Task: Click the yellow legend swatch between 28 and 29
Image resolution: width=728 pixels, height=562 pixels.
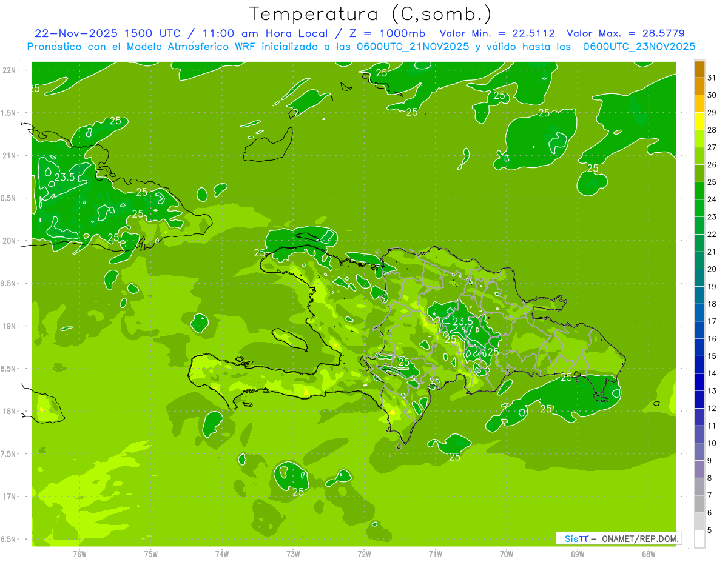Action: pos(699,122)
